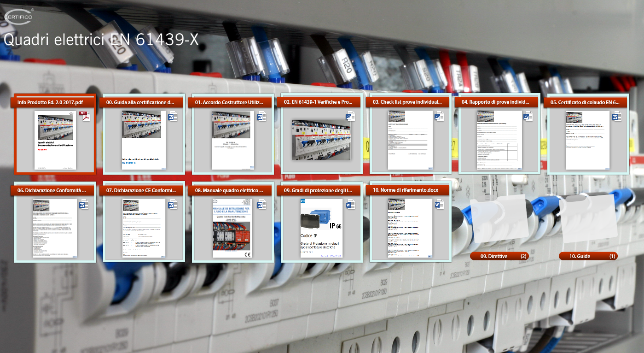The width and height of the screenshot is (644, 353).
Task: Click Word icon on 02. EN 61439-1 Verifiche tile
Action: click(350, 117)
